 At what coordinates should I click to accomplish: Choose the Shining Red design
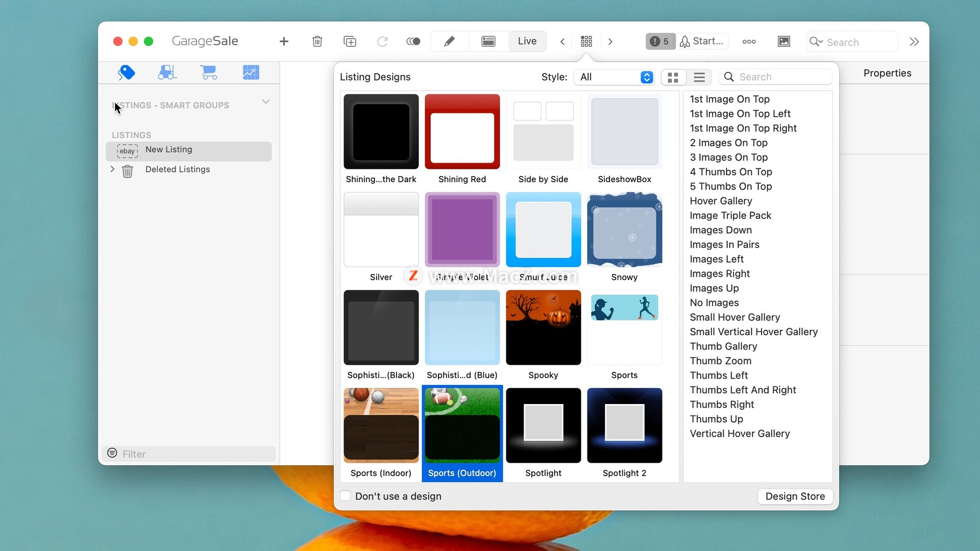tap(462, 132)
